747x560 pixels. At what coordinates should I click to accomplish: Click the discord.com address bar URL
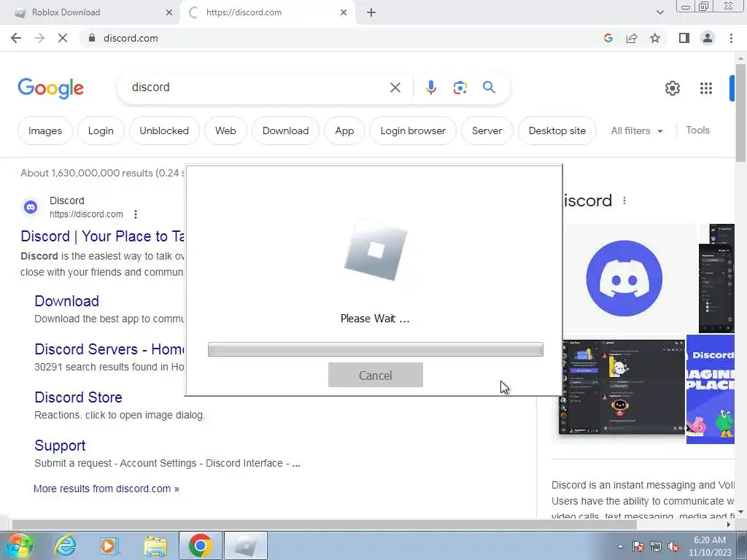click(131, 38)
